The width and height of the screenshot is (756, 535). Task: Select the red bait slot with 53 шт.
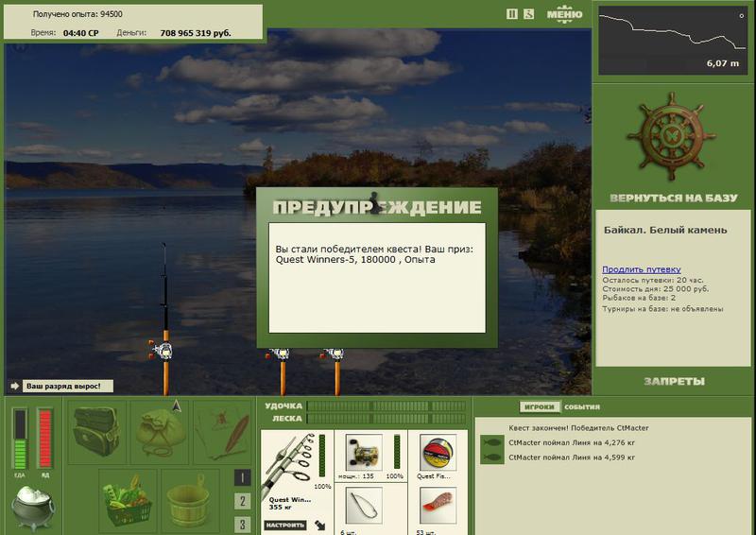pos(438,506)
